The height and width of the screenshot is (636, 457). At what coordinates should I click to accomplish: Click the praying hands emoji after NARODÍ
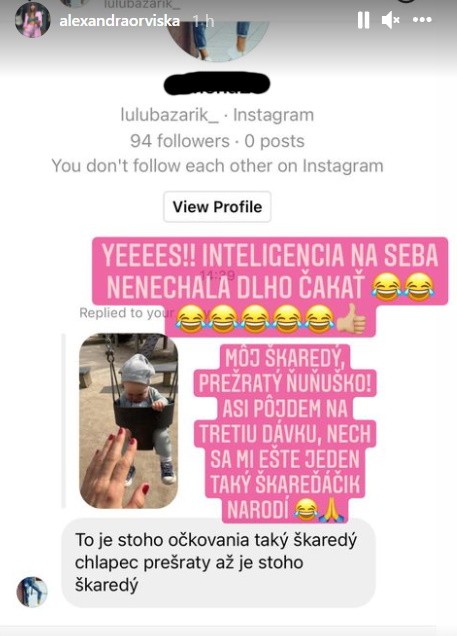pyautogui.click(x=332, y=511)
